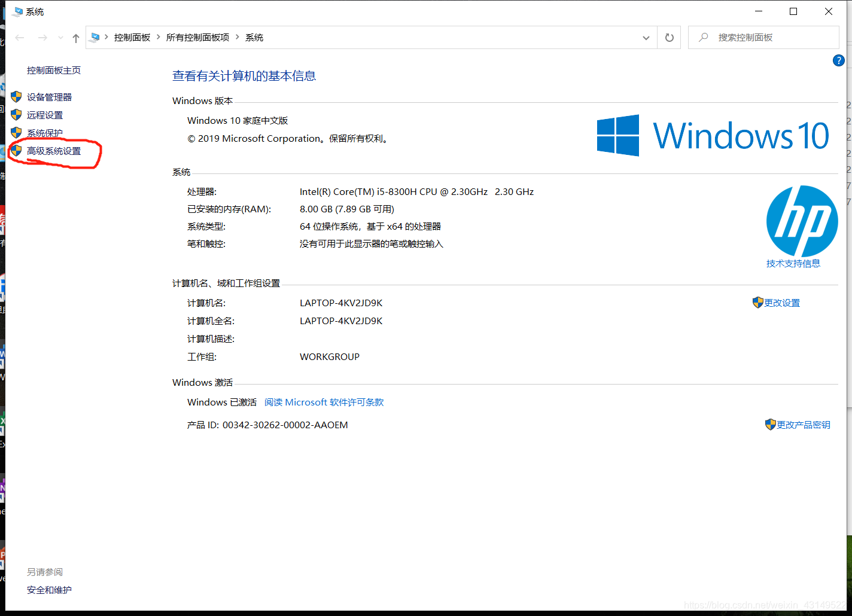Open 控制面板主页 link

[54, 70]
